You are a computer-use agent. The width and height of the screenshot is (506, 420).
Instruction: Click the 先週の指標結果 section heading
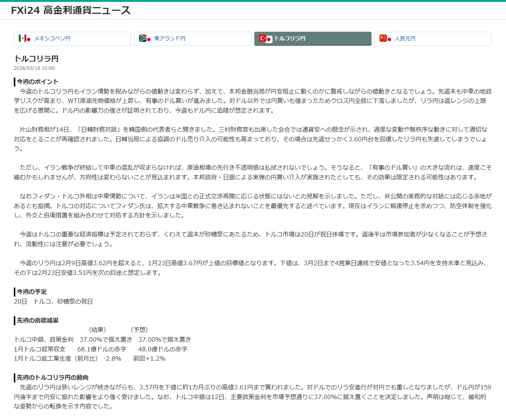[x=37, y=320]
